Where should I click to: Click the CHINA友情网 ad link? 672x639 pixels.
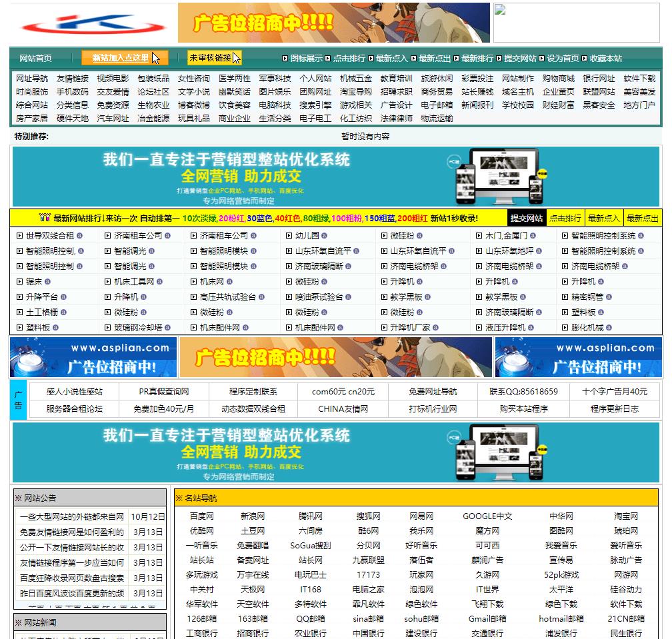[x=343, y=408]
